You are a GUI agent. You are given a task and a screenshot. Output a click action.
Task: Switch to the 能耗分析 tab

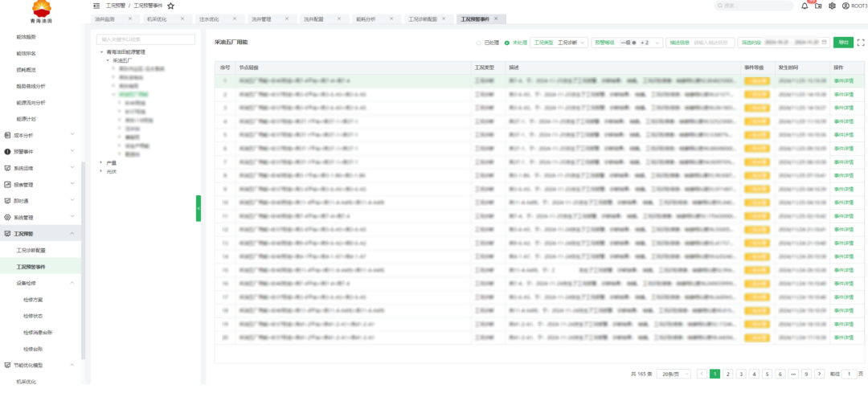coord(366,18)
